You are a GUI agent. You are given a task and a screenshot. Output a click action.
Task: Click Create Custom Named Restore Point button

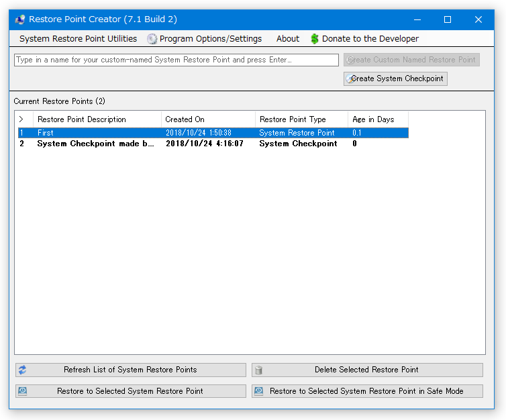(x=411, y=60)
